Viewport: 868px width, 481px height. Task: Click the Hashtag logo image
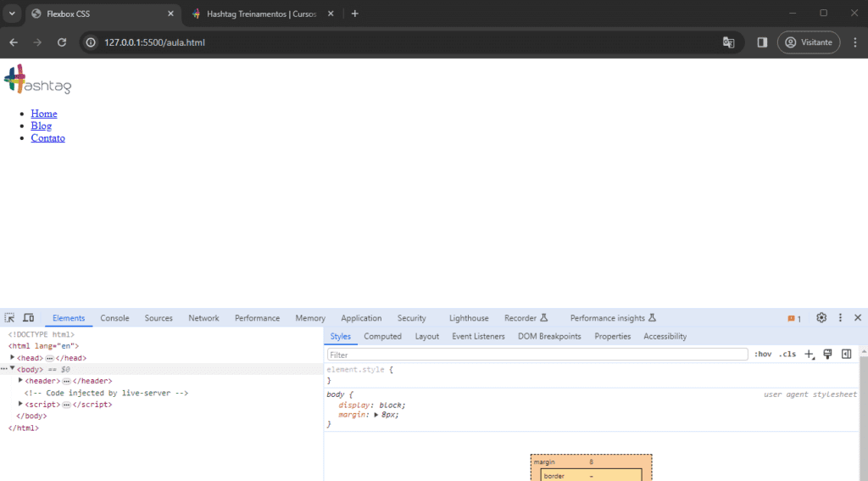(x=37, y=79)
